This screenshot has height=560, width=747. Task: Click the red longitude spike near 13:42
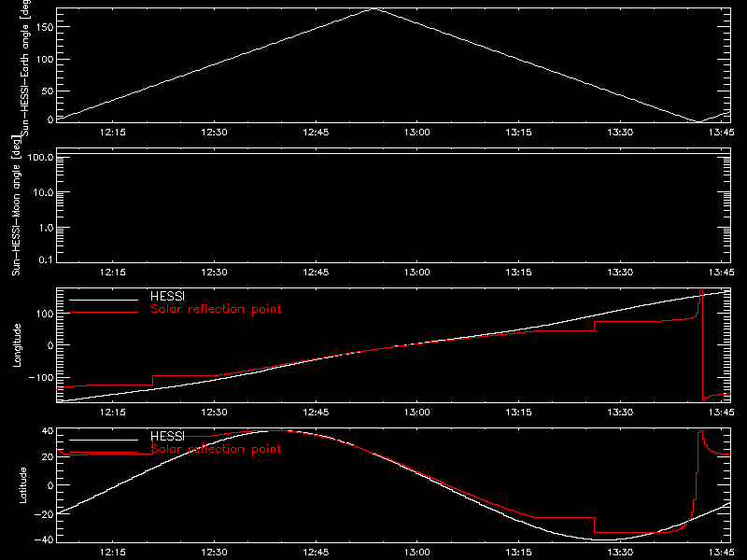(701, 344)
